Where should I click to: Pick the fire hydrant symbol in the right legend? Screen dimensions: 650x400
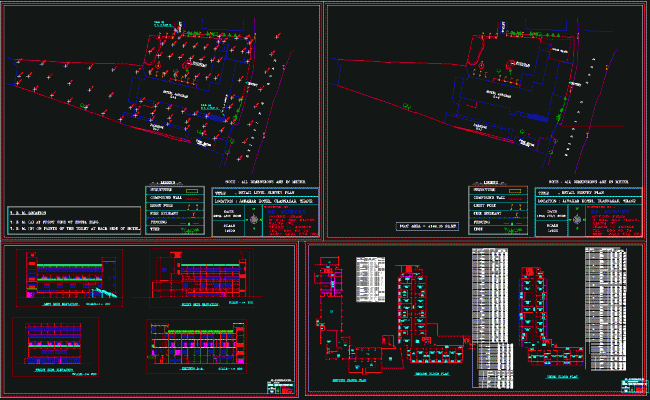click(x=517, y=214)
